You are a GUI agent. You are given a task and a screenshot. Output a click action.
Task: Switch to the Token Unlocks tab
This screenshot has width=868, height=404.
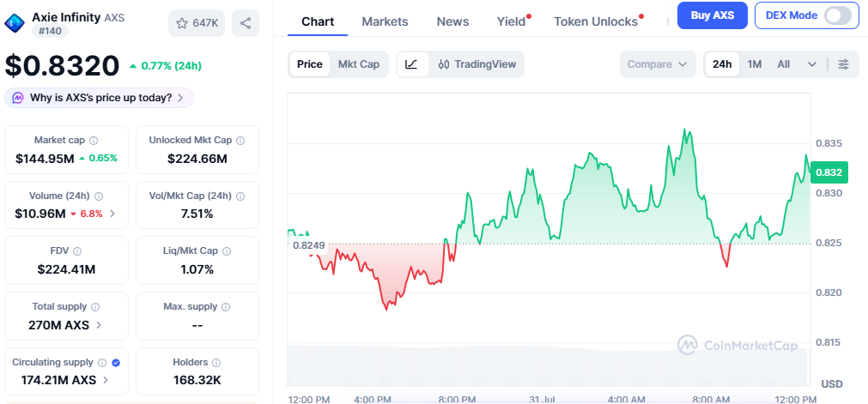(x=596, y=21)
